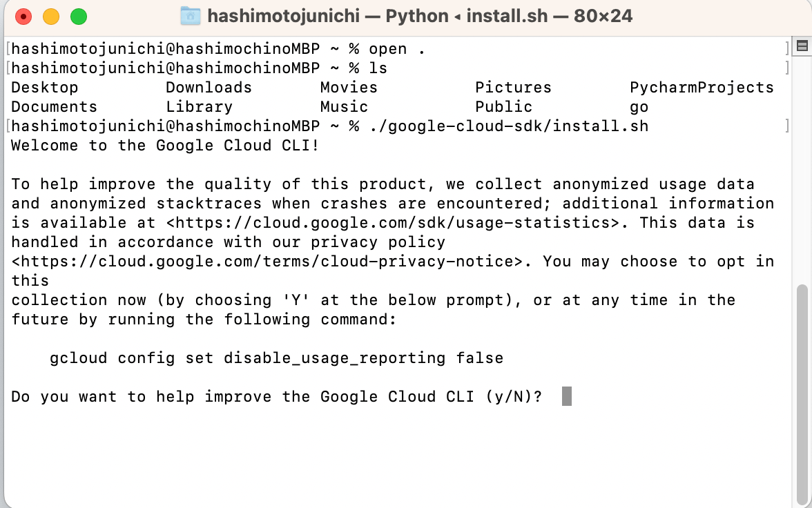This screenshot has width=812, height=508.
Task: Click the Library entry in ls output
Action: pyautogui.click(x=199, y=107)
